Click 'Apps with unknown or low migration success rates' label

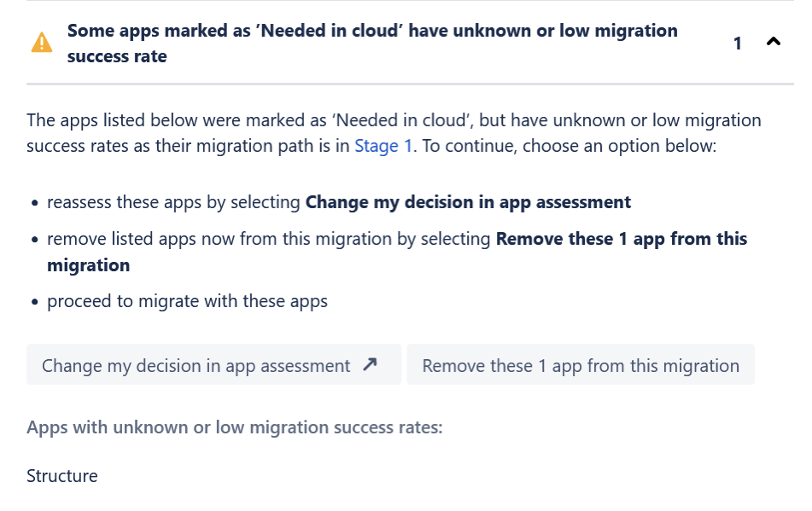(x=235, y=427)
